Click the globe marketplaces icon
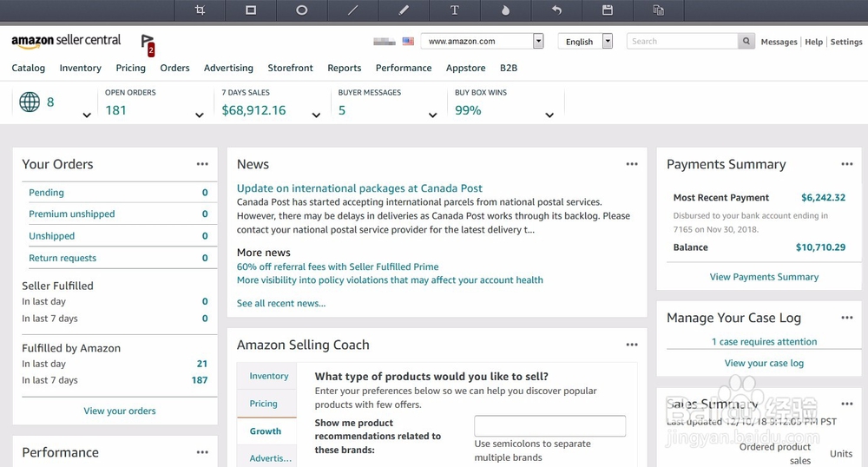The width and height of the screenshot is (868, 467). (30, 102)
